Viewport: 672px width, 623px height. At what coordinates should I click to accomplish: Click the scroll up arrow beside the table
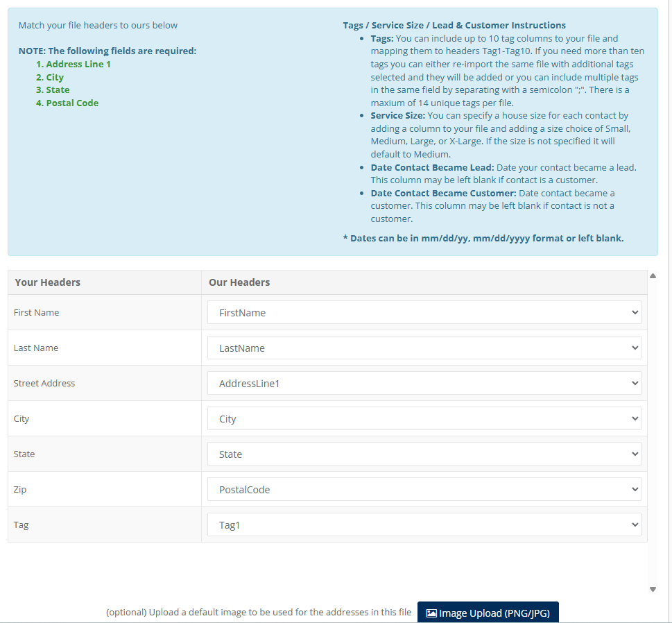click(x=653, y=275)
